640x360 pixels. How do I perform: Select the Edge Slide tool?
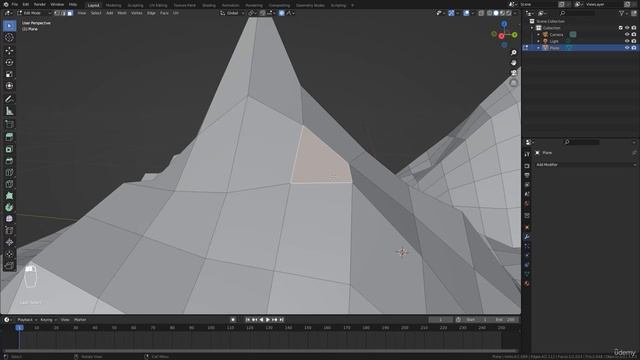coord(9,231)
